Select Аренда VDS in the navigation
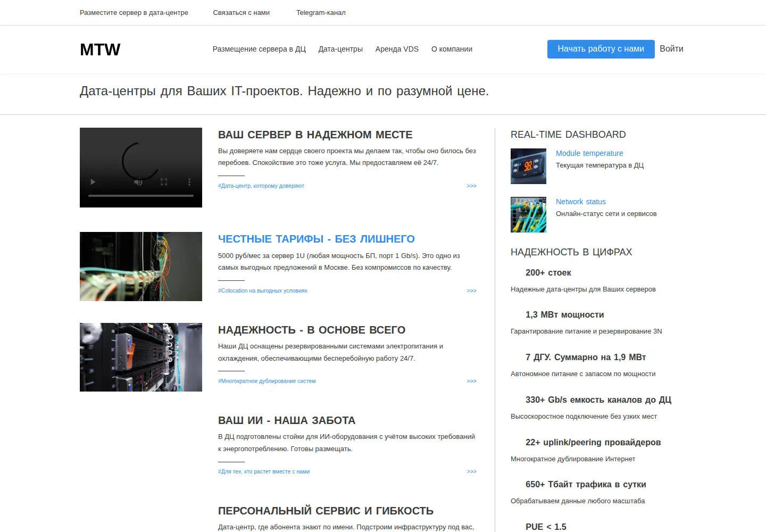Image resolution: width=766 pixels, height=532 pixels. pyautogui.click(x=397, y=49)
